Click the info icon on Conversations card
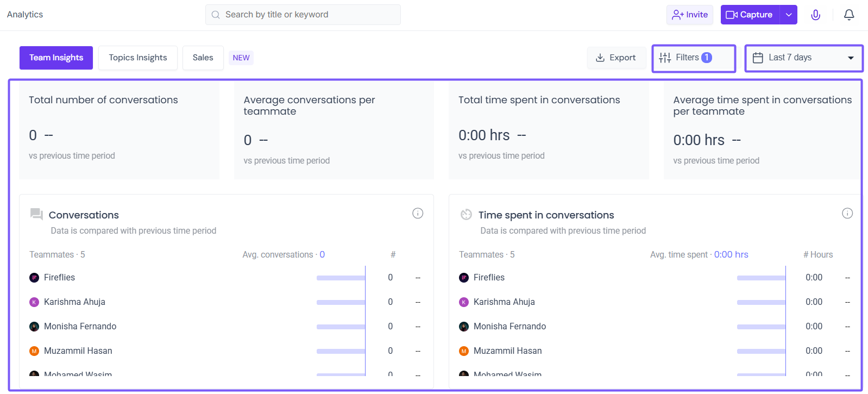Viewport: 868px width, 394px height. coord(418,213)
